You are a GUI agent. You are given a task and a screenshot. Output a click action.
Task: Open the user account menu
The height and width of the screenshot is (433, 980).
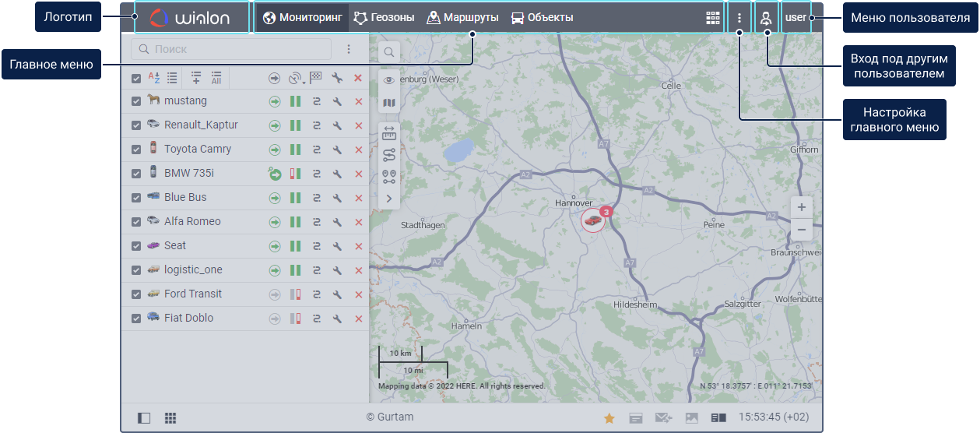(796, 18)
